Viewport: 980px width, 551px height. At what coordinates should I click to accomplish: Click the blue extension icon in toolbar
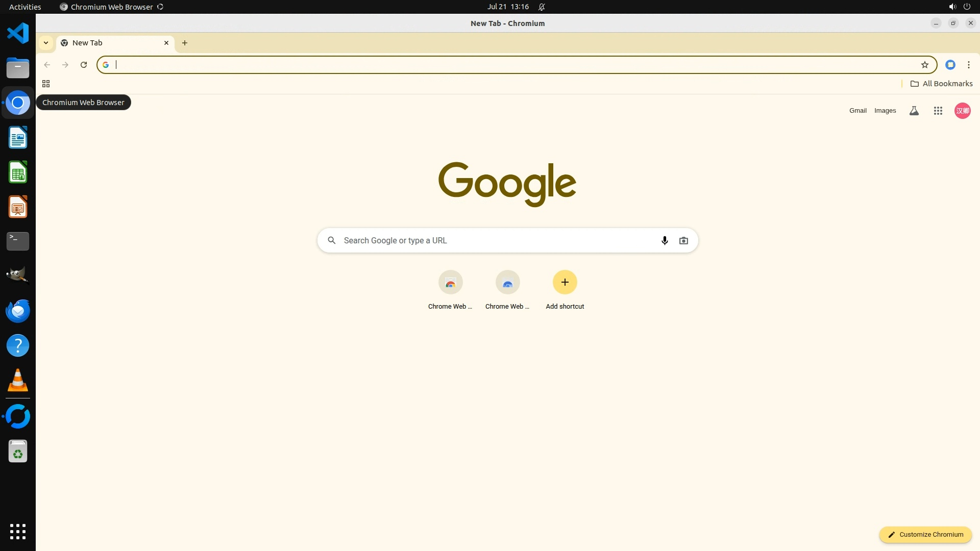click(x=950, y=65)
